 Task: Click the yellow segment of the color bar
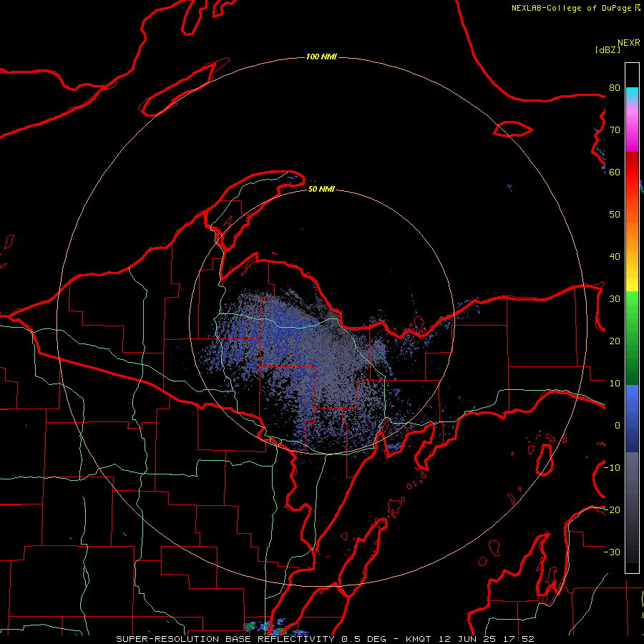point(632,283)
